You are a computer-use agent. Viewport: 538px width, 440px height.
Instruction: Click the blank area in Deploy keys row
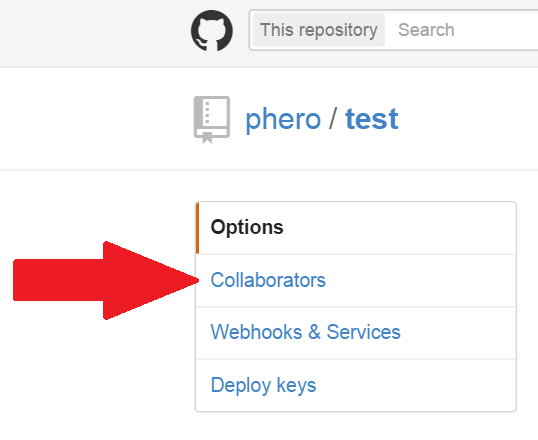click(x=415, y=385)
